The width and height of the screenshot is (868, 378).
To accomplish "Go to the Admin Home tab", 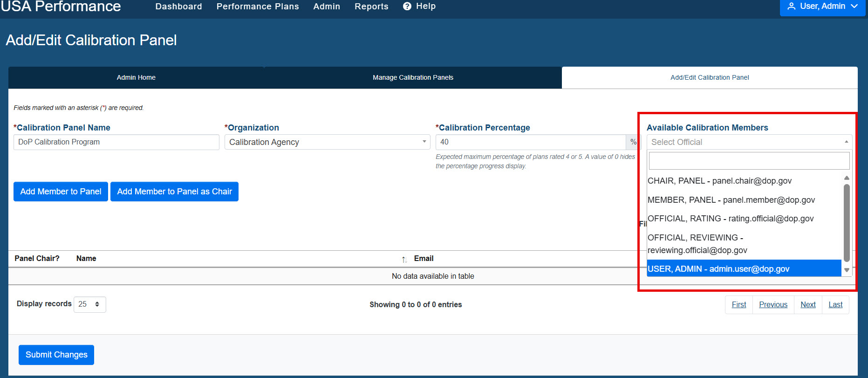I will pos(136,77).
